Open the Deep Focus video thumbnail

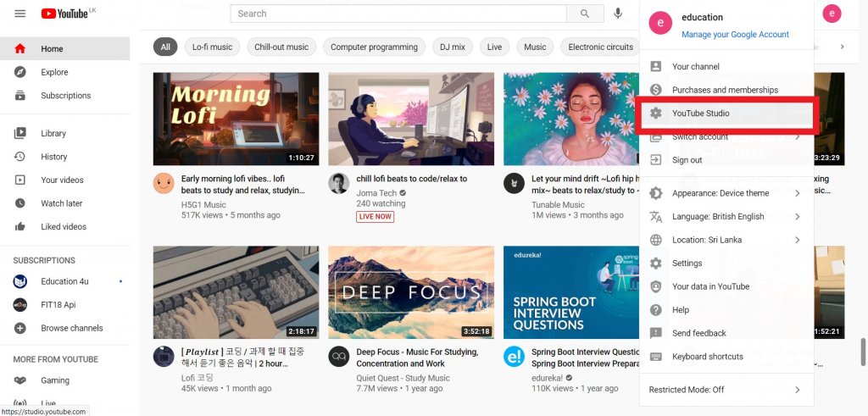point(411,292)
